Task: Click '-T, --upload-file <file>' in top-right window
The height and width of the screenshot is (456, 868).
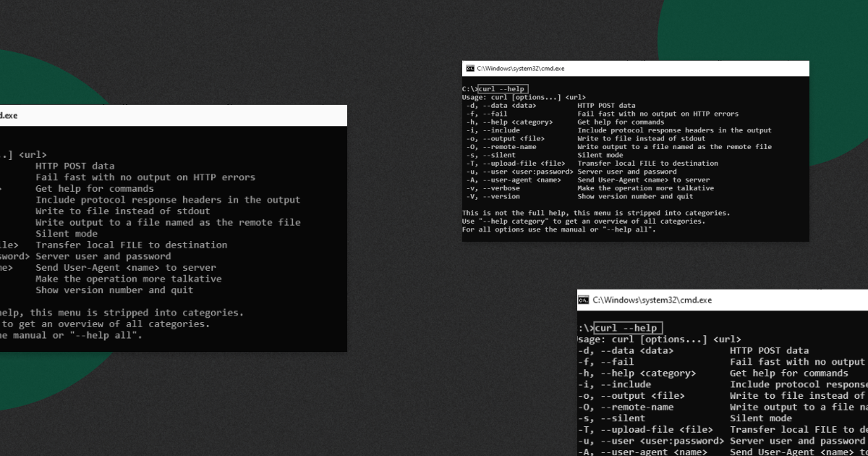Action: (x=516, y=164)
